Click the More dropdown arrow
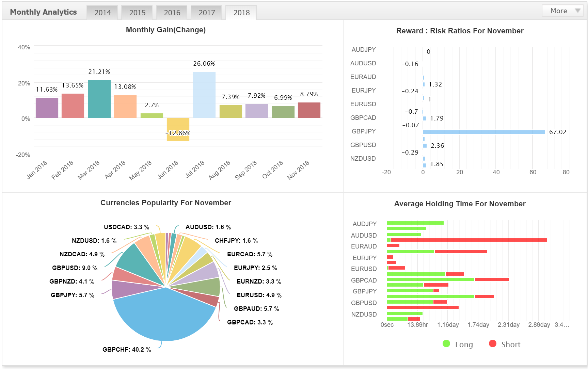The height and width of the screenshot is (369, 588). click(577, 11)
